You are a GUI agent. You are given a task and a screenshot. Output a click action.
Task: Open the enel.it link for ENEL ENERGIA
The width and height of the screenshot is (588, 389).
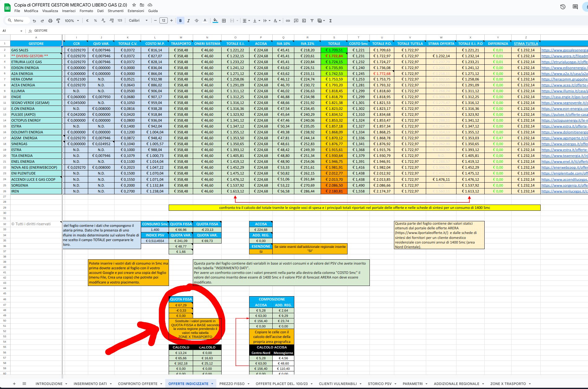point(564,162)
